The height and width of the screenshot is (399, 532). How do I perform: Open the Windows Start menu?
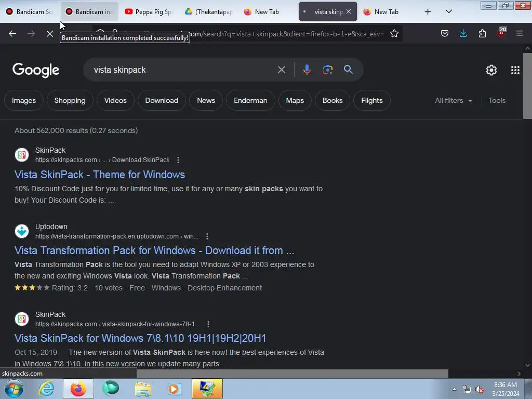point(14,389)
